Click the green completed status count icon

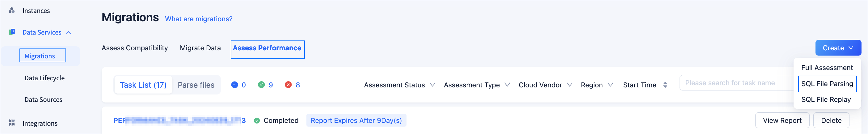[261, 85]
